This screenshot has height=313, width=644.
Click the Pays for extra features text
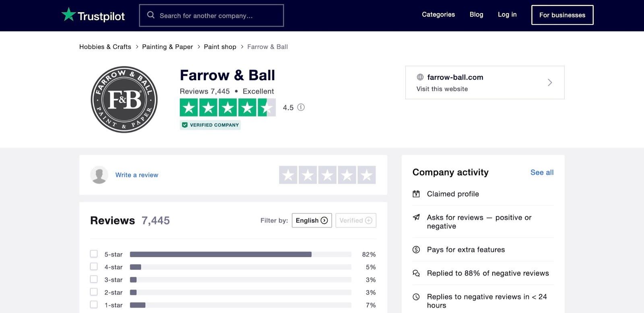tap(466, 250)
